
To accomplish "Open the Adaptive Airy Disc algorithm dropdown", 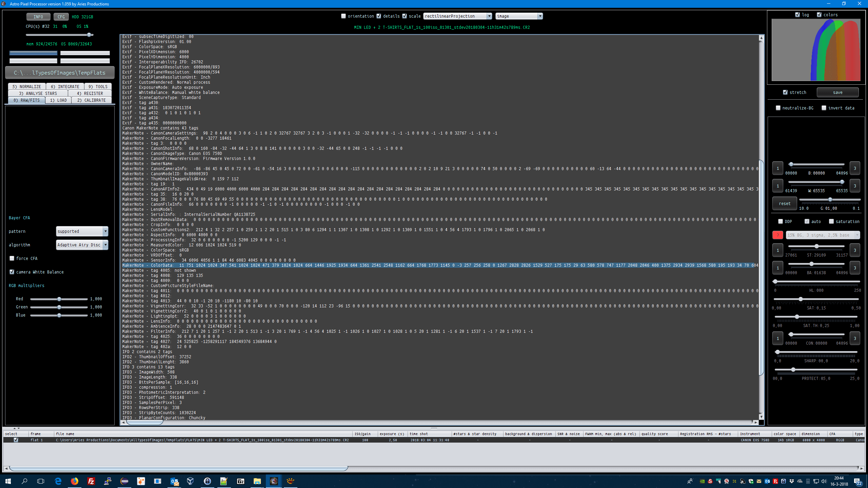I will coord(105,245).
